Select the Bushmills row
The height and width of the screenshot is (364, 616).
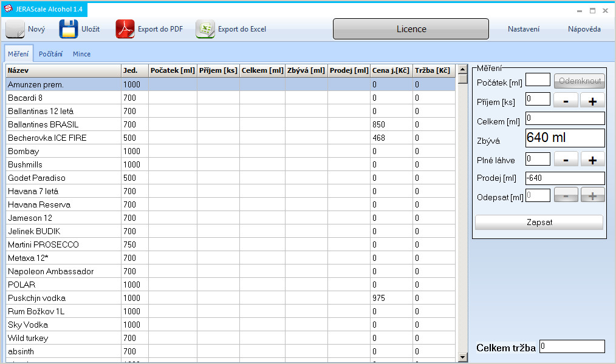[231, 164]
